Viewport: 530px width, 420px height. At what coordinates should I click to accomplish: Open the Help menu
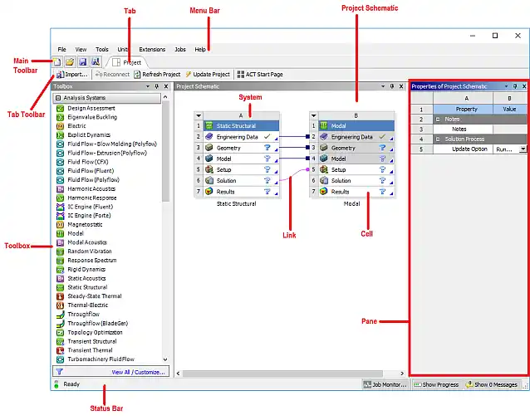coord(200,49)
